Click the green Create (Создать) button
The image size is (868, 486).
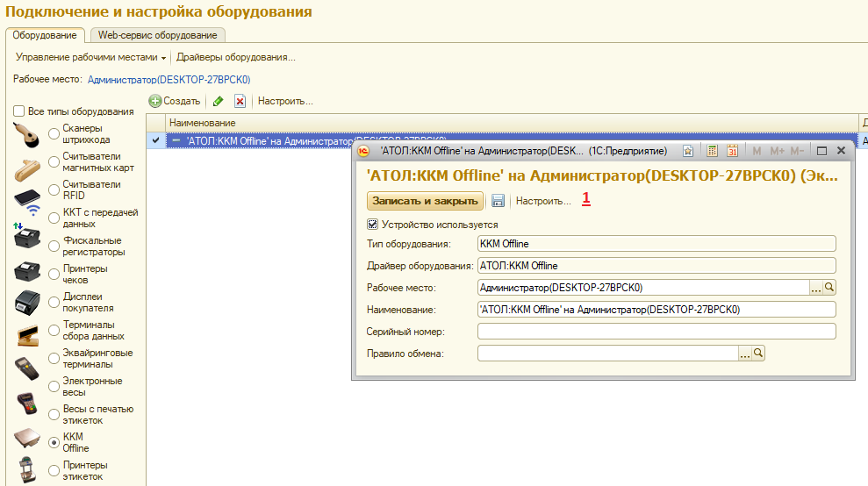tap(175, 101)
